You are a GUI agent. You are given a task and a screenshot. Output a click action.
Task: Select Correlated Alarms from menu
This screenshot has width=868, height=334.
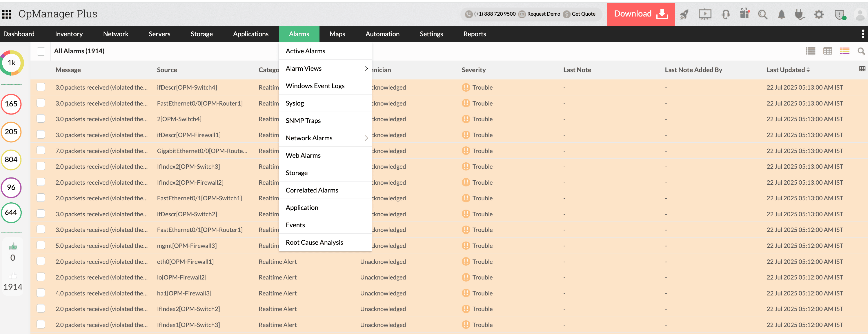pyautogui.click(x=325, y=190)
